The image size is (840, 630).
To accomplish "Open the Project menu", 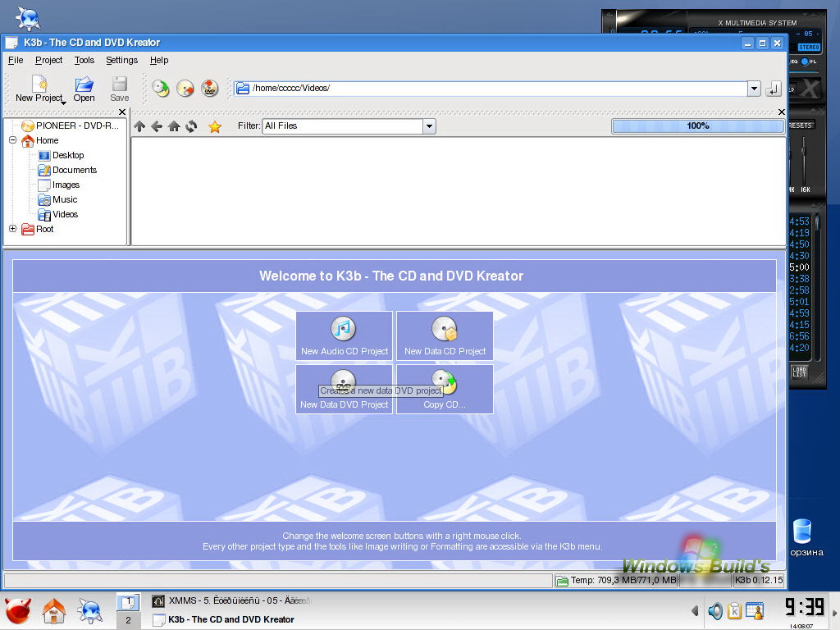I will point(48,60).
